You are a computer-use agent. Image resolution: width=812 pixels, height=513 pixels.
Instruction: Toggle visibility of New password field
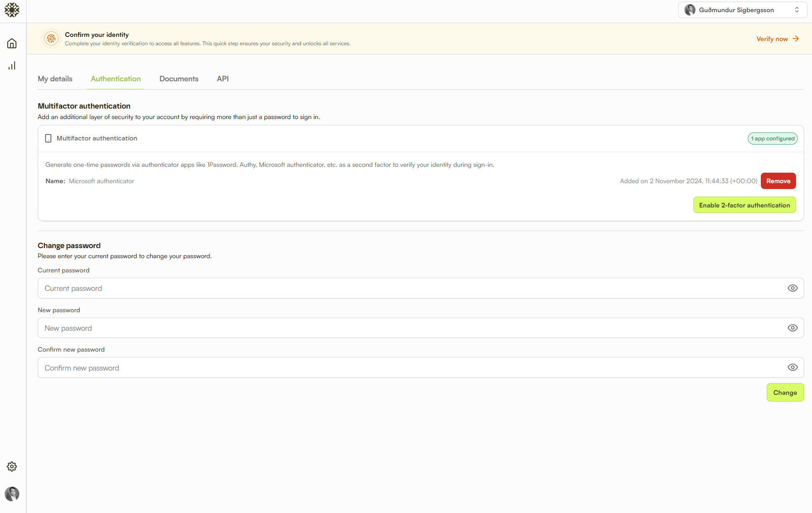coord(792,328)
